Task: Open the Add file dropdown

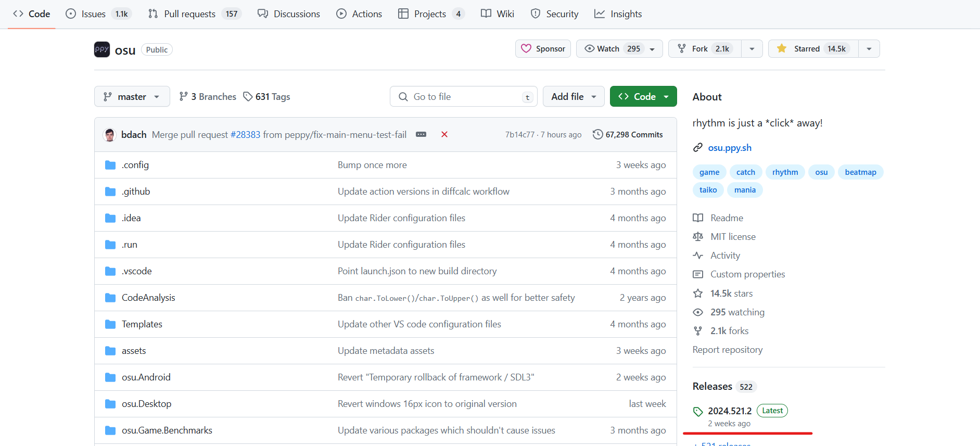Action: click(x=574, y=97)
